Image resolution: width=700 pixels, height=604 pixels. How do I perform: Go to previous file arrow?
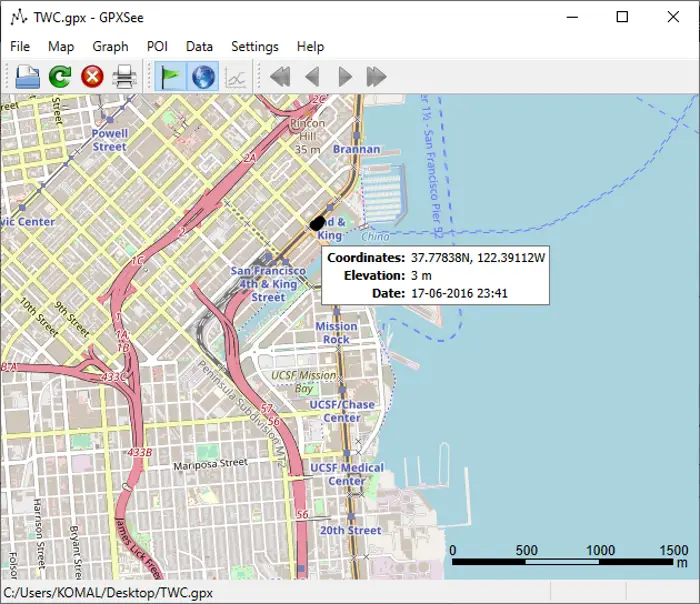(x=312, y=76)
